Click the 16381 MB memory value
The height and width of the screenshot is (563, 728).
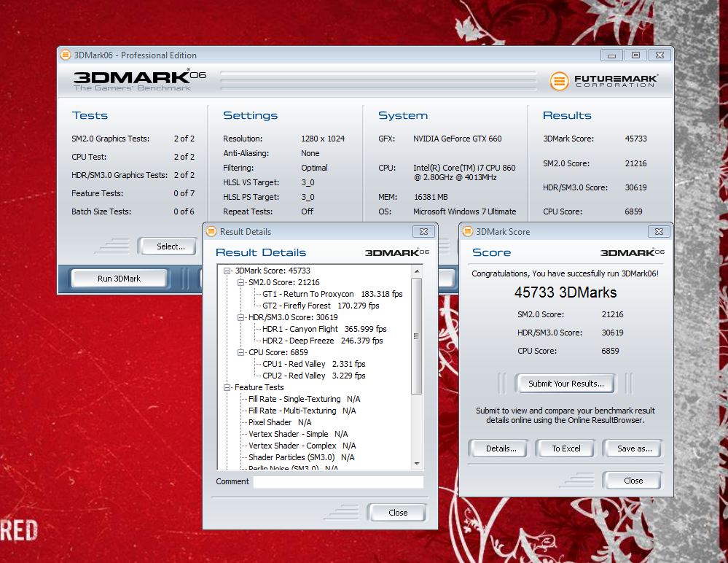tap(431, 197)
